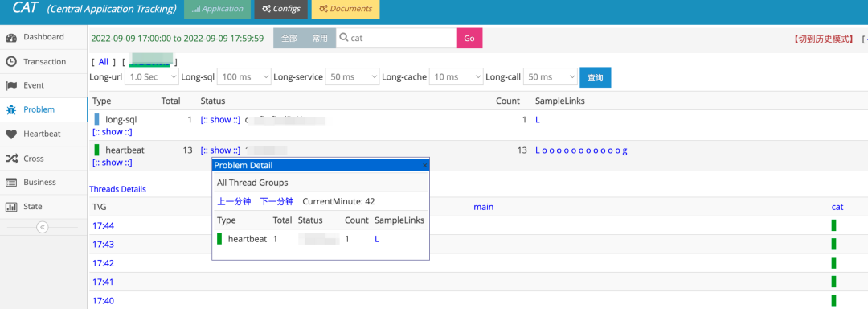The height and width of the screenshot is (309, 868).
Task: Click the Problem bug icon
Action: click(11, 110)
